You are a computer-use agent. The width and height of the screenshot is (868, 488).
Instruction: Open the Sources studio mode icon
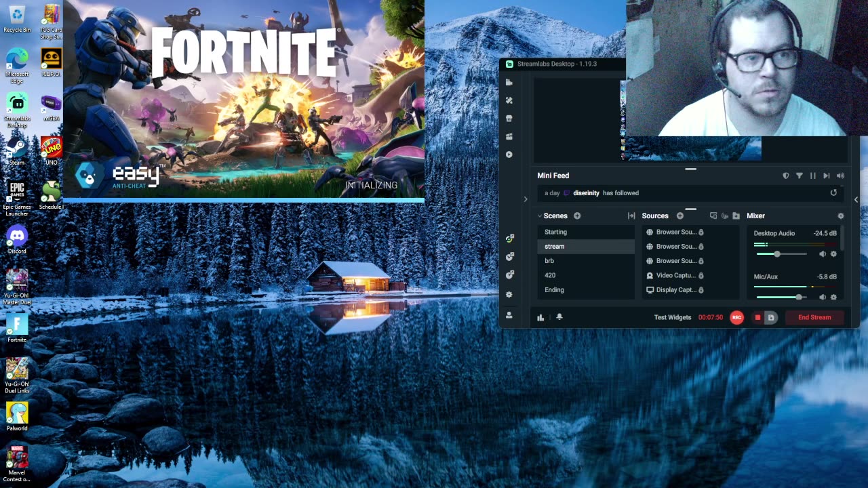(713, 216)
